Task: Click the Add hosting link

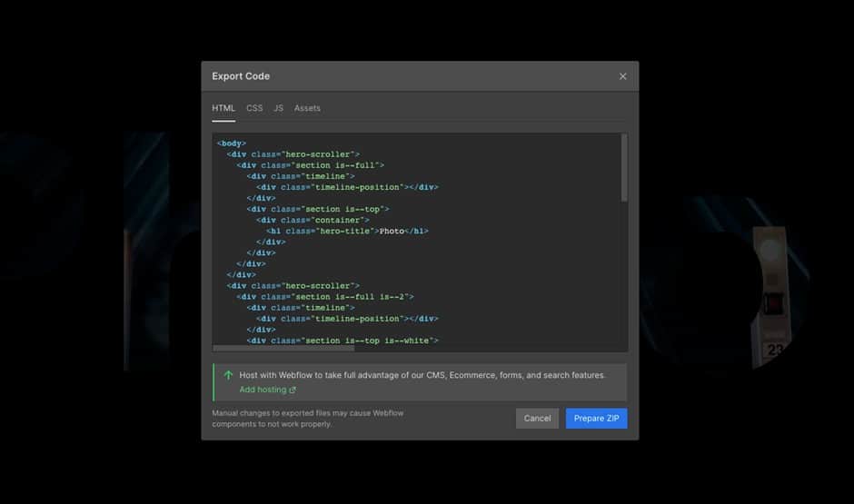Action: coord(263,390)
